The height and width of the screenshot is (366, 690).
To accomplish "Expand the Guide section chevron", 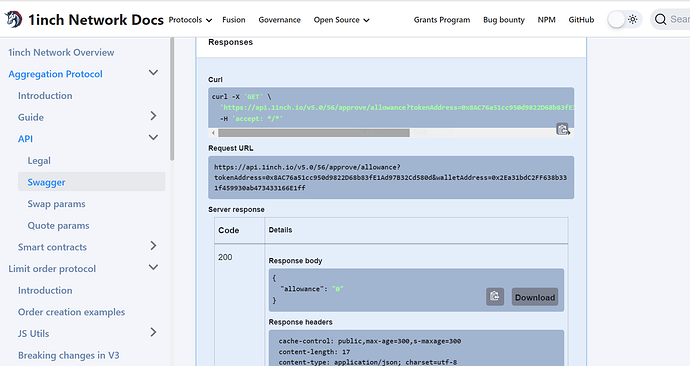I will coord(153,116).
